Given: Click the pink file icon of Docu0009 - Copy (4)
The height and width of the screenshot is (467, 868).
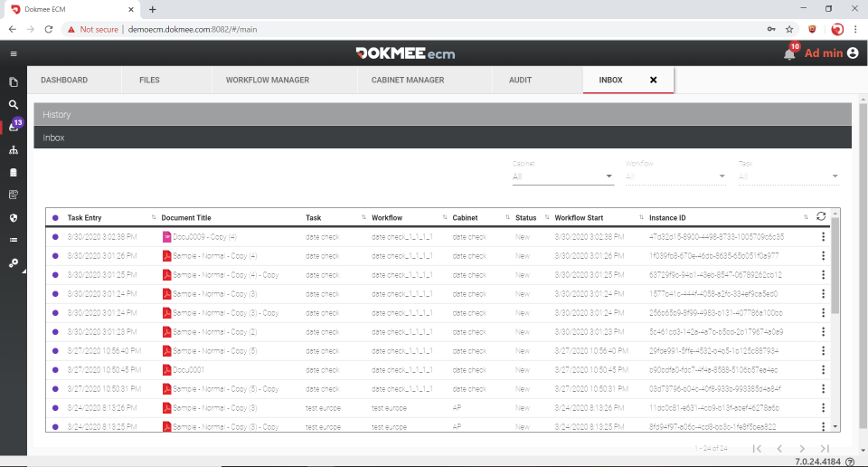Looking at the screenshot, I should [x=166, y=236].
